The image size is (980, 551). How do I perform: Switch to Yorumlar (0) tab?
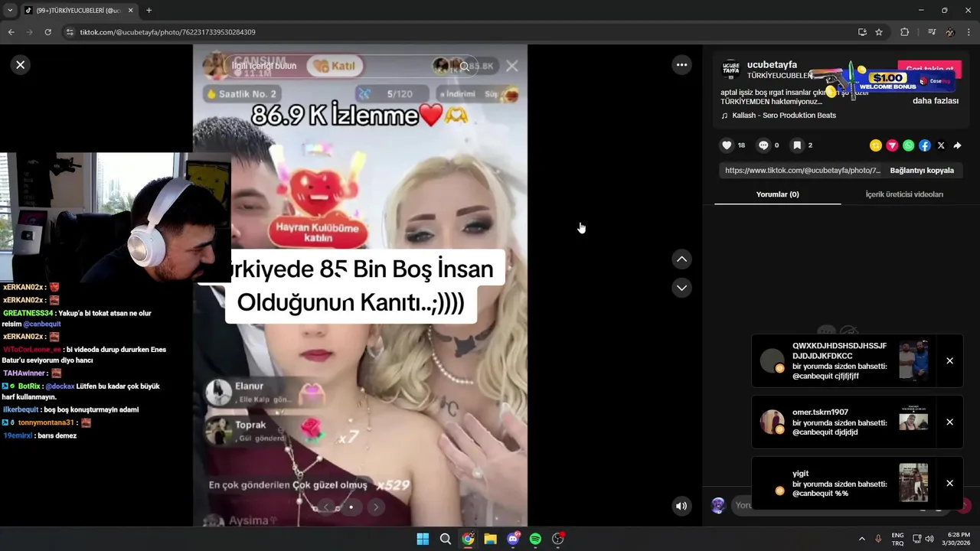tap(777, 194)
